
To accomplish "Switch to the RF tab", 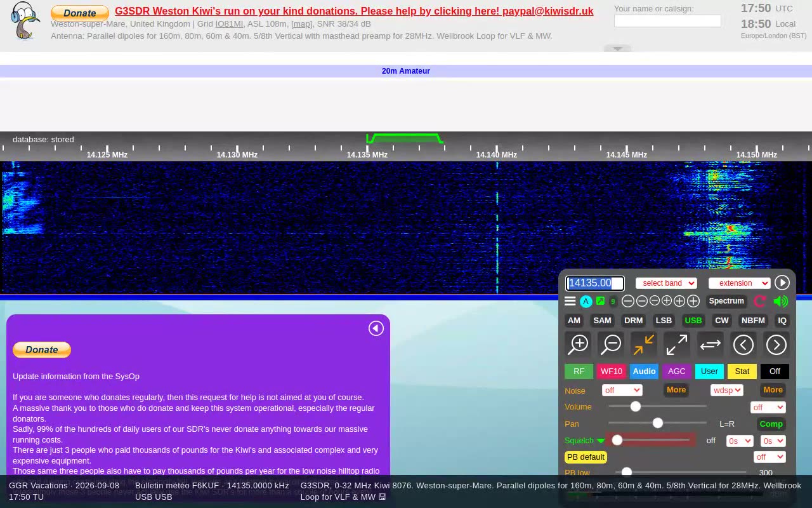I will click(x=579, y=371).
